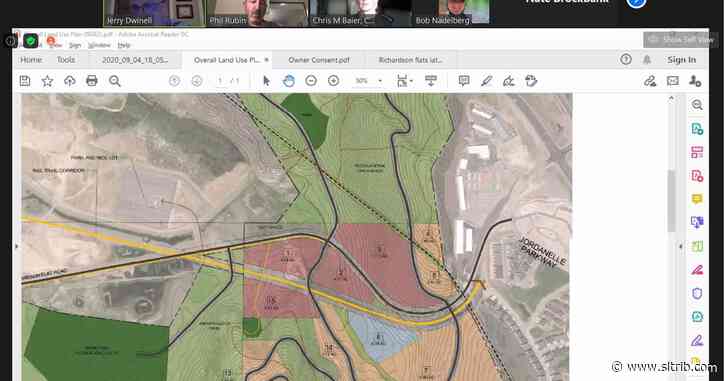Click the Sign In link
The width and height of the screenshot is (725, 381).
681,60
